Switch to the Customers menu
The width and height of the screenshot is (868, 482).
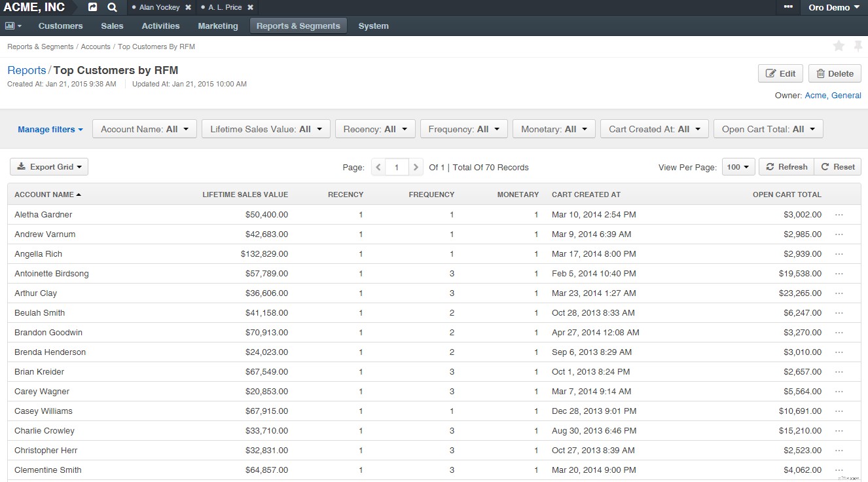[x=60, y=26]
